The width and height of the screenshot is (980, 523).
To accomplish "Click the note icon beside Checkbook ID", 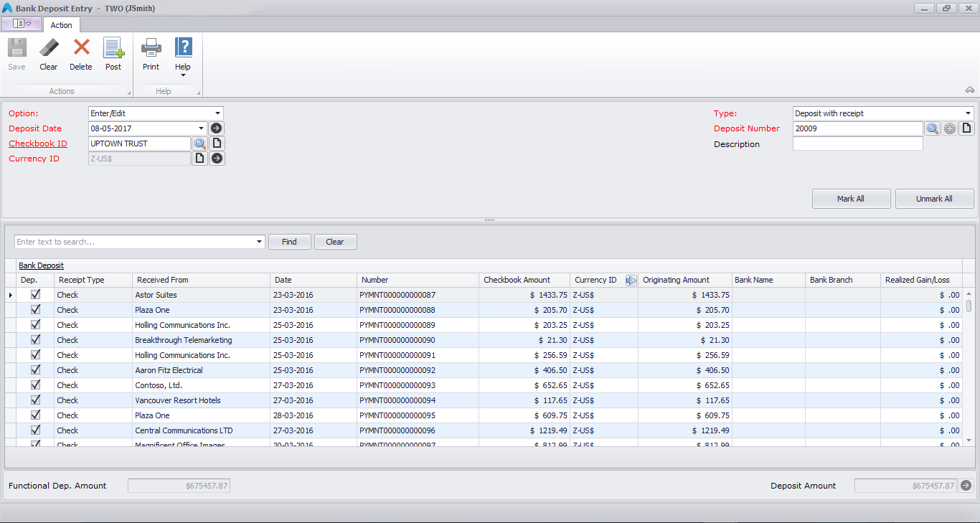I will [x=217, y=143].
